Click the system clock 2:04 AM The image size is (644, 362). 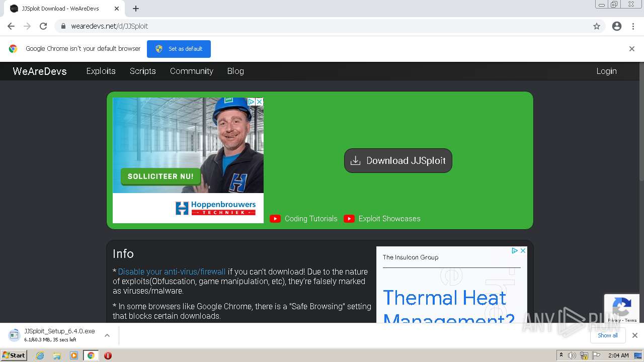(618, 355)
